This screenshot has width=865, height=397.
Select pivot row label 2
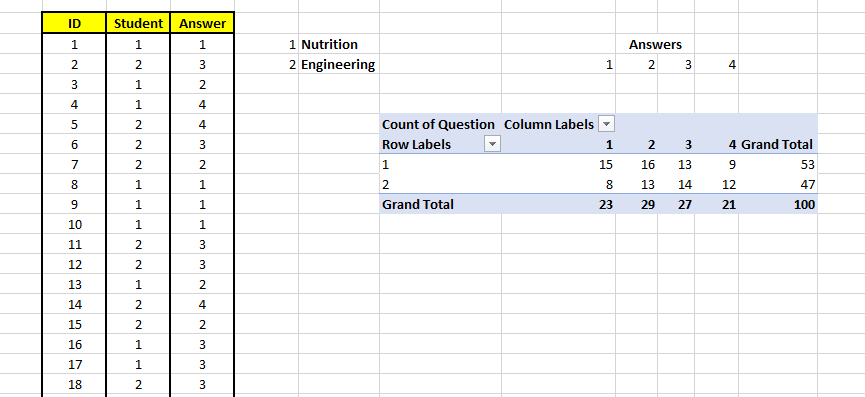pyautogui.click(x=386, y=185)
